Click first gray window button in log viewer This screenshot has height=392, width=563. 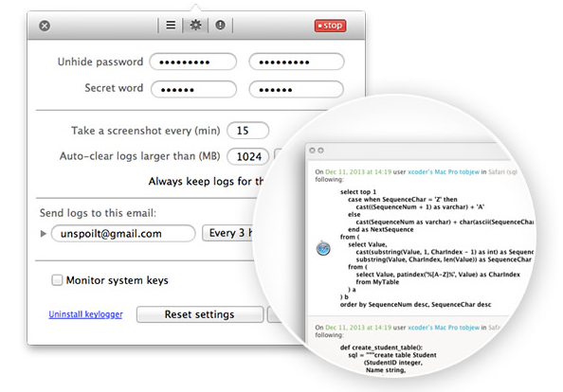point(312,151)
